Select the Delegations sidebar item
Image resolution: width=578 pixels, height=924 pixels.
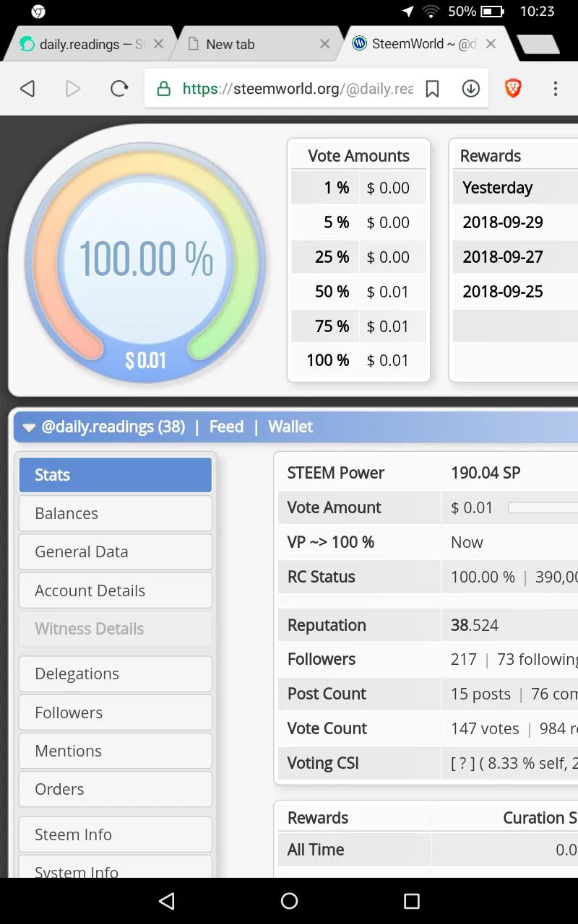[x=116, y=674]
